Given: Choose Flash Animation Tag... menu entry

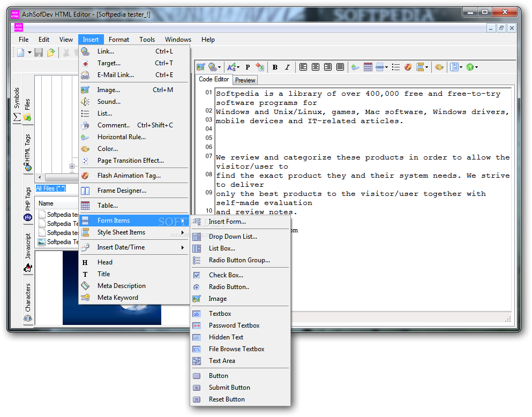Looking at the screenshot, I should pyautogui.click(x=134, y=176).
